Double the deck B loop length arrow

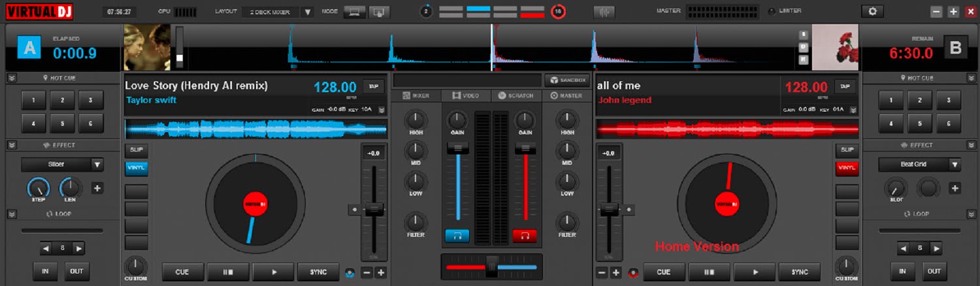936,249
